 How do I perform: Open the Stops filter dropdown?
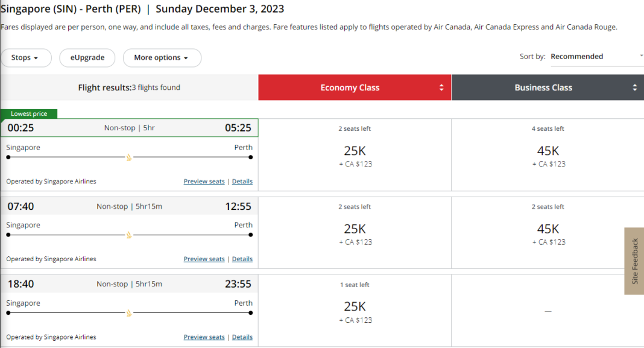(25, 58)
